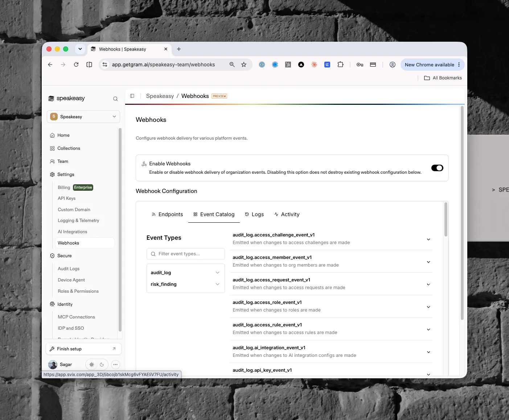This screenshot has width=509, height=420.
Task: Open AI Integrations settings
Action: 73,232
